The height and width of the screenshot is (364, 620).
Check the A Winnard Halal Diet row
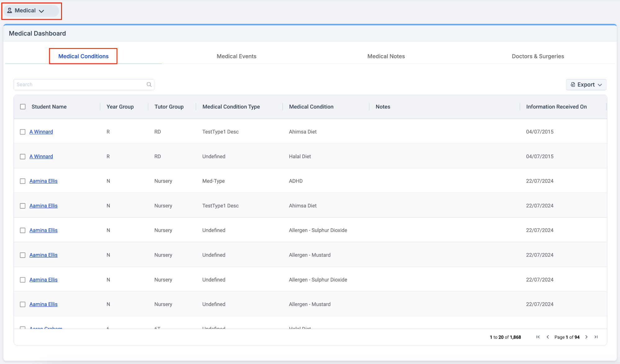pyautogui.click(x=23, y=157)
